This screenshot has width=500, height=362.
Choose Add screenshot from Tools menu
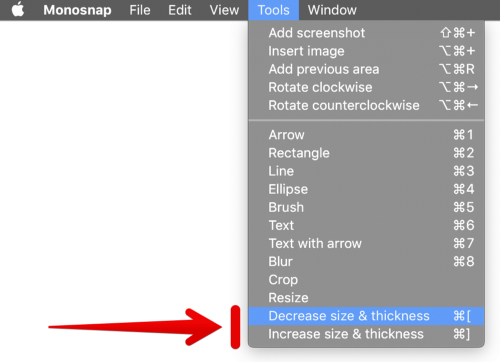click(366, 33)
